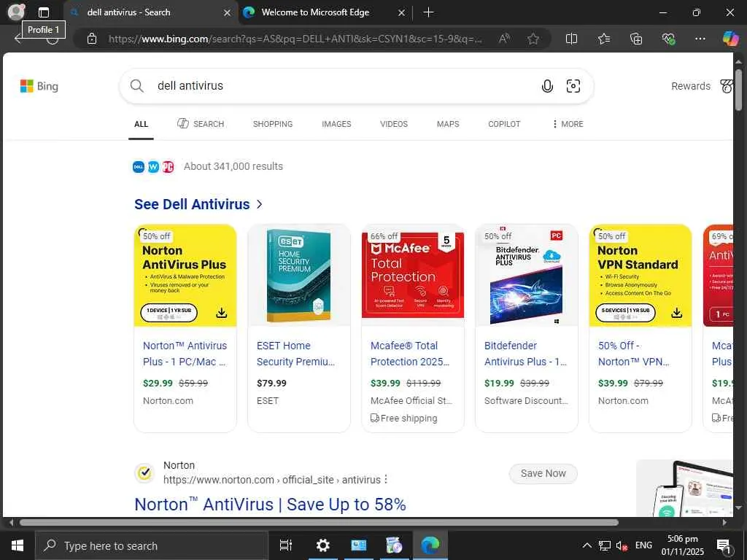Click ESET product box thumbnail
This screenshot has height=560, width=747.
pyautogui.click(x=298, y=275)
